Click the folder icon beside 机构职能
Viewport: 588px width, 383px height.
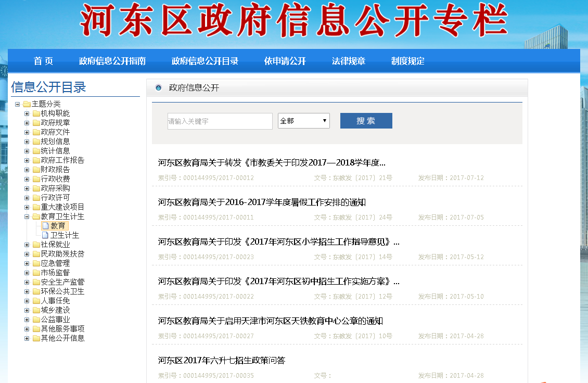(36, 113)
